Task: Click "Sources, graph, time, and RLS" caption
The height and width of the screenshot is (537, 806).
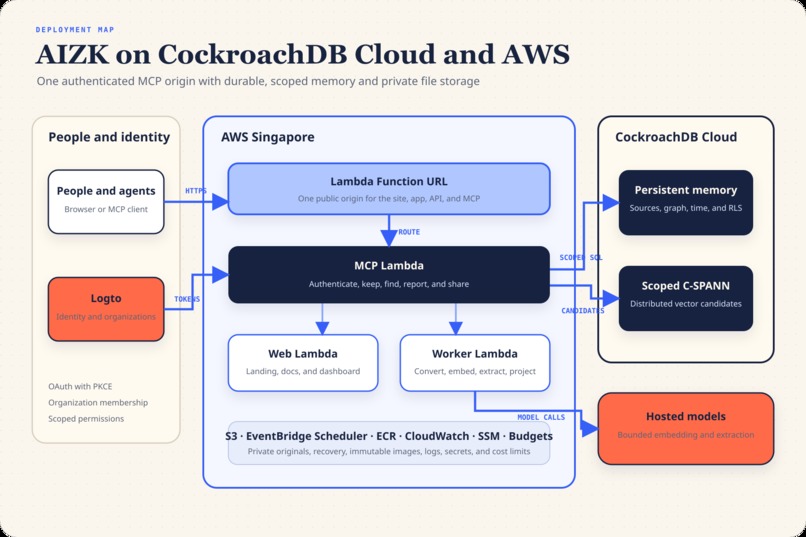Action: (686, 208)
